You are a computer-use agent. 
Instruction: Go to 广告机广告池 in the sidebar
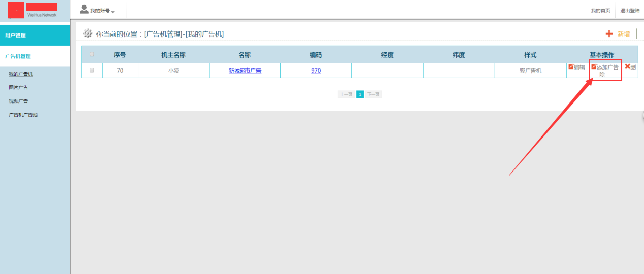23,115
